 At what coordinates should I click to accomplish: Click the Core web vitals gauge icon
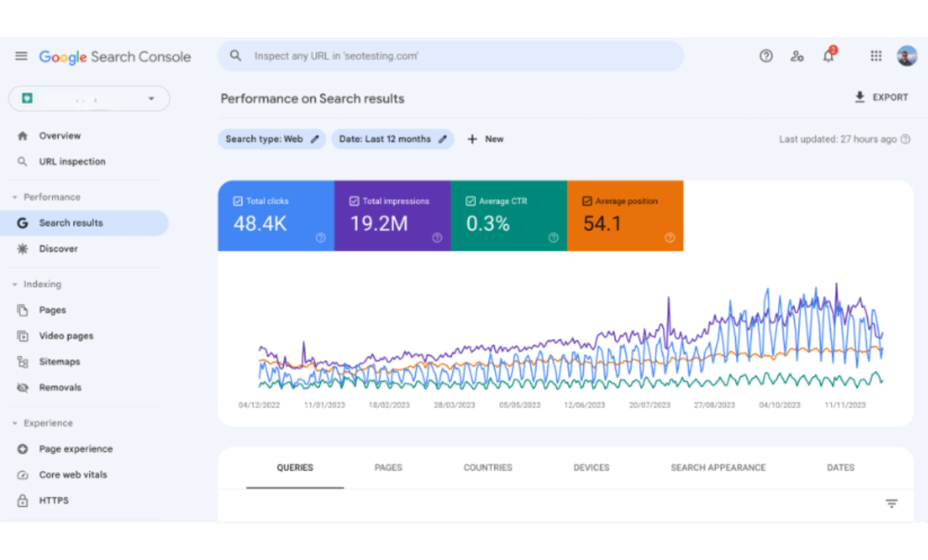(x=23, y=475)
